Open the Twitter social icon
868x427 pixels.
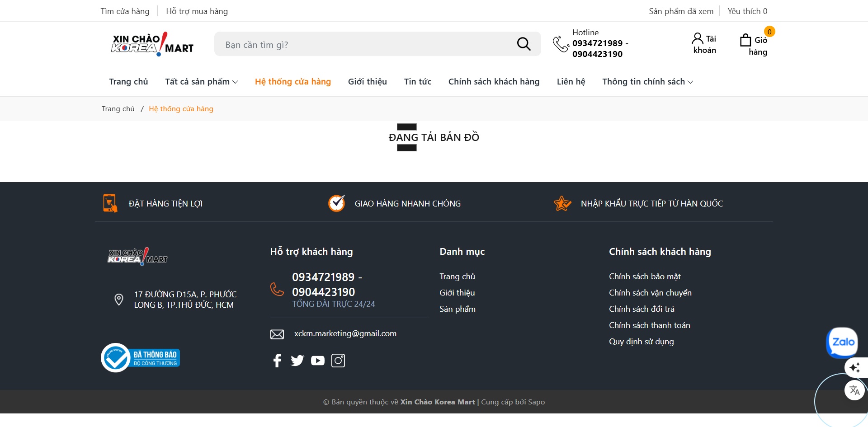coord(297,361)
